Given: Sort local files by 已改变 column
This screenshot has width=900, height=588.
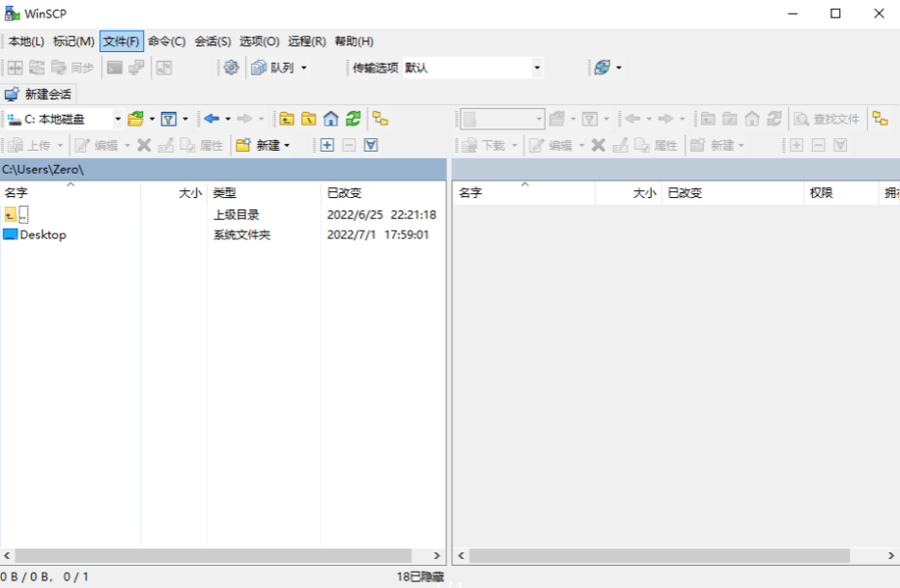Looking at the screenshot, I should click(344, 193).
